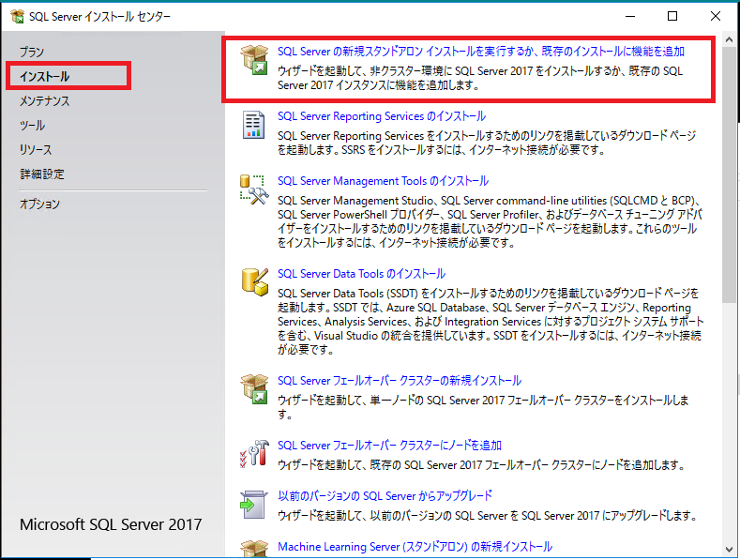Click the Management Tools hammer-and-wrench icon
This screenshot has height=560, width=740.
pos(254,189)
